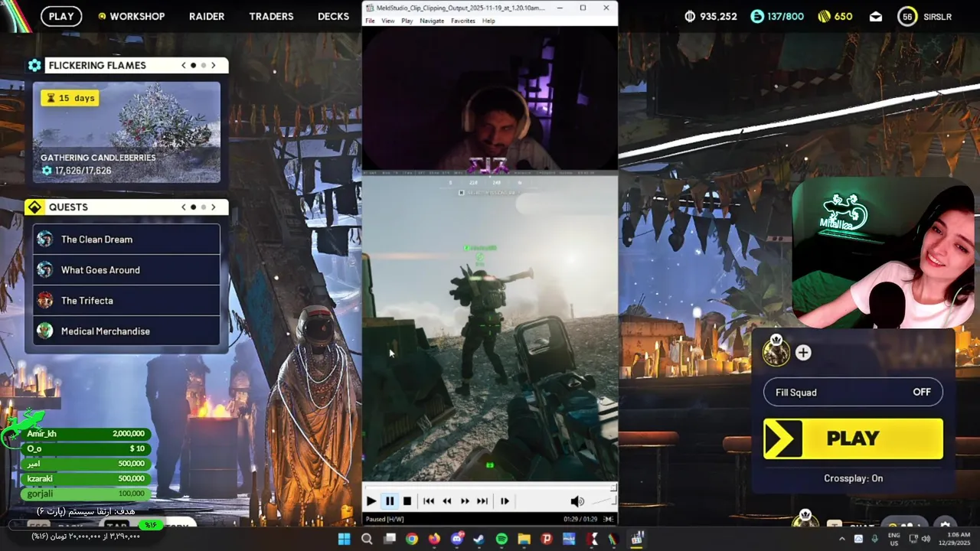
Task: Pause the video in media player
Action: tap(389, 501)
